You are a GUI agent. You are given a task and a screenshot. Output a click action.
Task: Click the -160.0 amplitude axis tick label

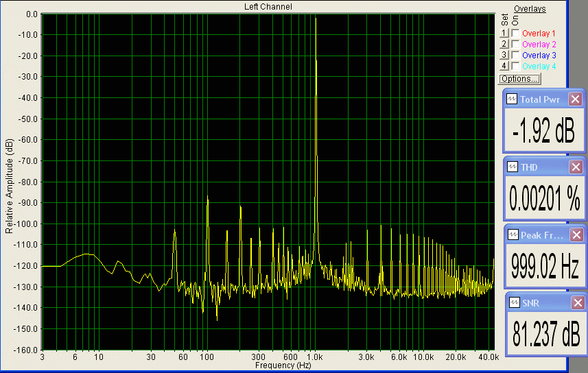(x=26, y=350)
